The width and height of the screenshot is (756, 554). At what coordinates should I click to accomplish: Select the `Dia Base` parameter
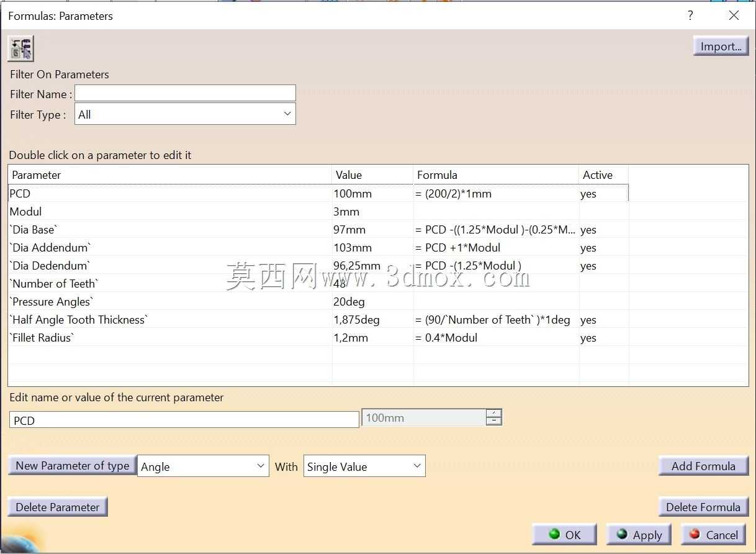point(34,229)
